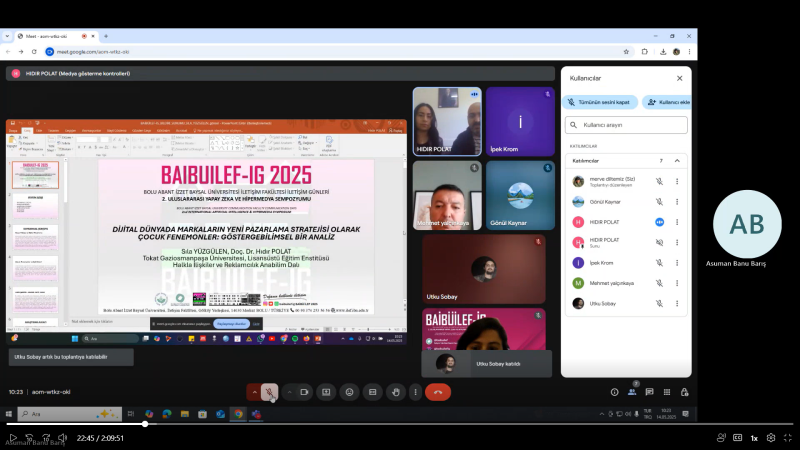
Task: Click mute icon for Gönül Kaynar
Action: coord(659,202)
